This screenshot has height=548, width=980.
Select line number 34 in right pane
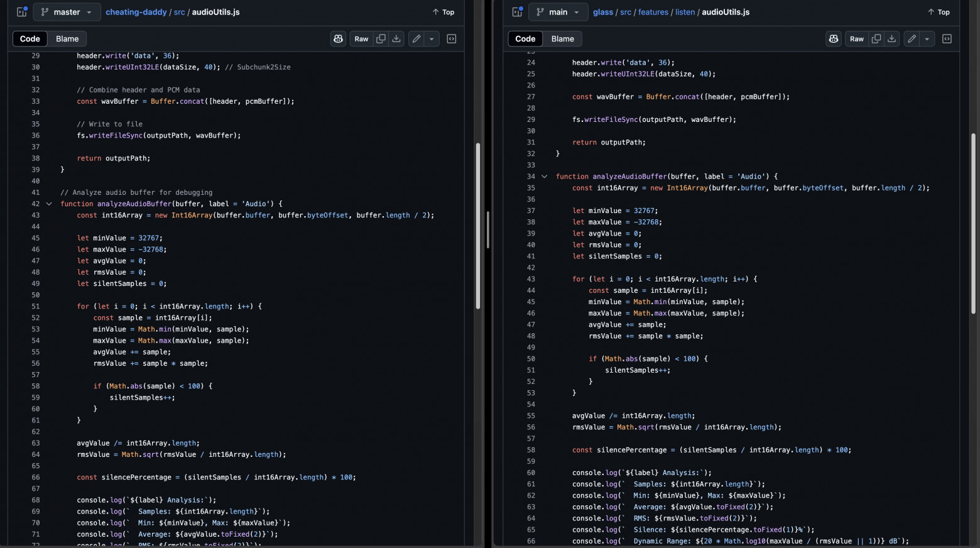tap(531, 177)
